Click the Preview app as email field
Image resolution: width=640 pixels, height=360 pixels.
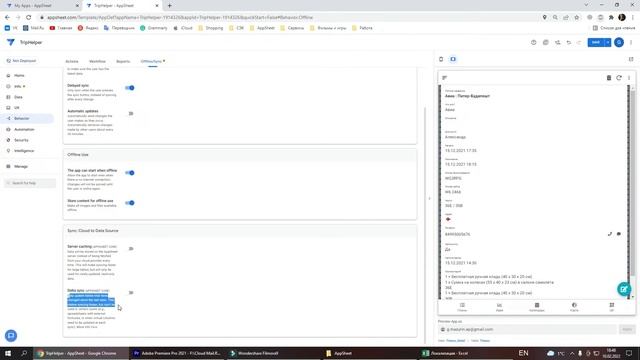tap(527, 329)
